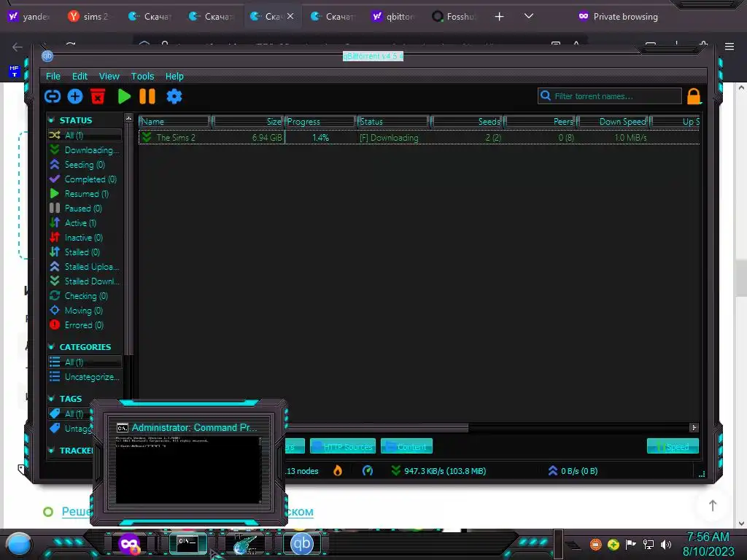Click the orange Pause icon in toolbar
Screen dimensions: 747x560
(147, 96)
